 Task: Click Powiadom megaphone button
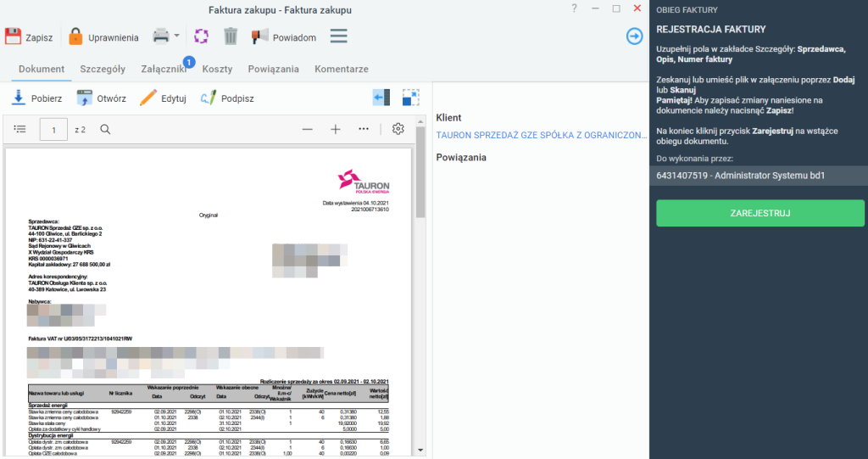[283, 37]
